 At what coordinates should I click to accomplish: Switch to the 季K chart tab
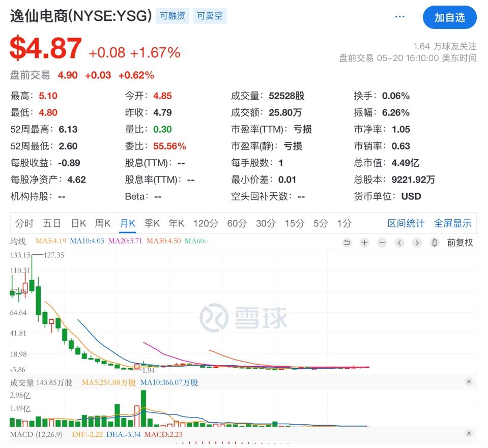[x=152, y=223]
